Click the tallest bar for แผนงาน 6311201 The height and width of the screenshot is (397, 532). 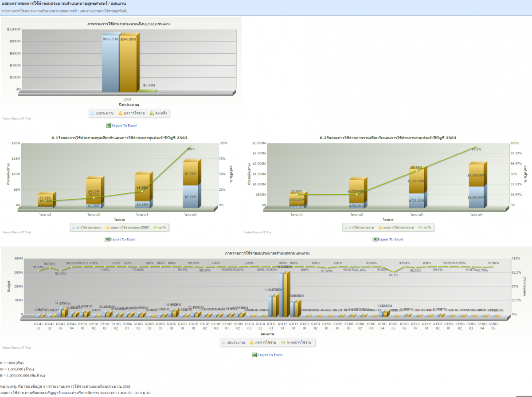click(284, 295)
